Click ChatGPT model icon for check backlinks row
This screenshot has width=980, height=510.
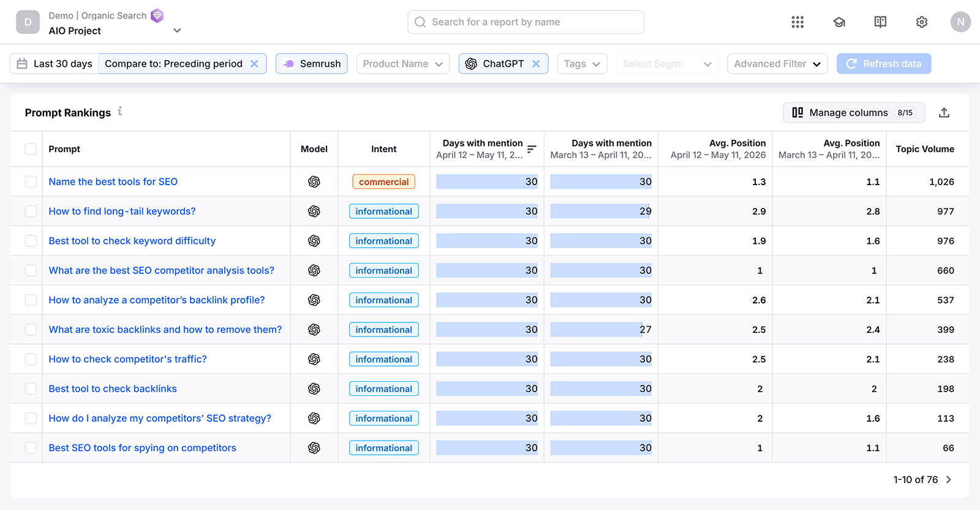coord(314,389)
